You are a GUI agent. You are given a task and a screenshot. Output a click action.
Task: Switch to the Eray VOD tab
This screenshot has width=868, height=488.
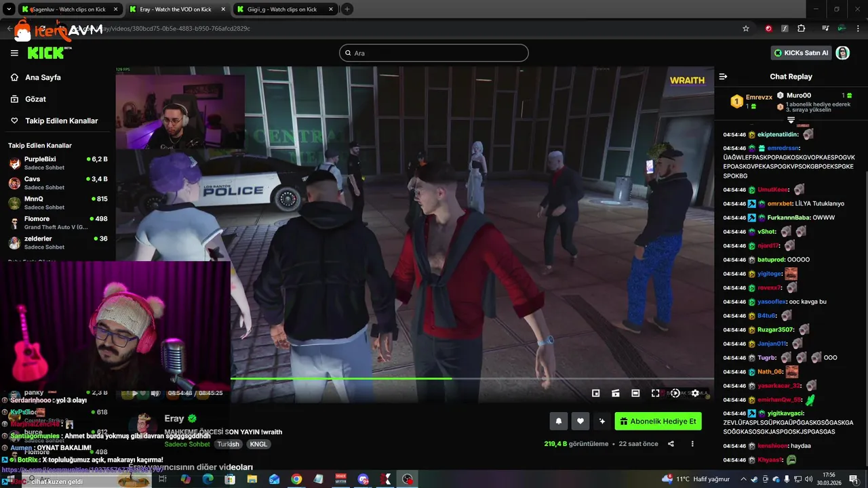(x=177, y=9)
